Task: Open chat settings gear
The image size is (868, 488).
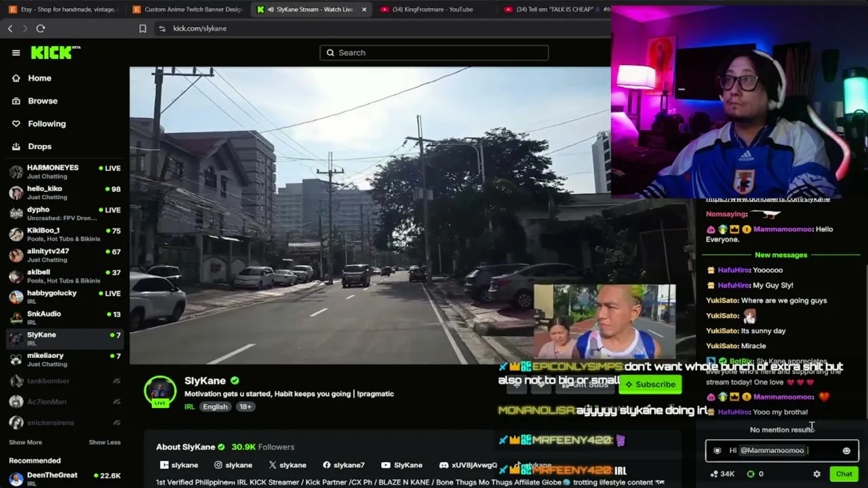Action: [816, 474]
